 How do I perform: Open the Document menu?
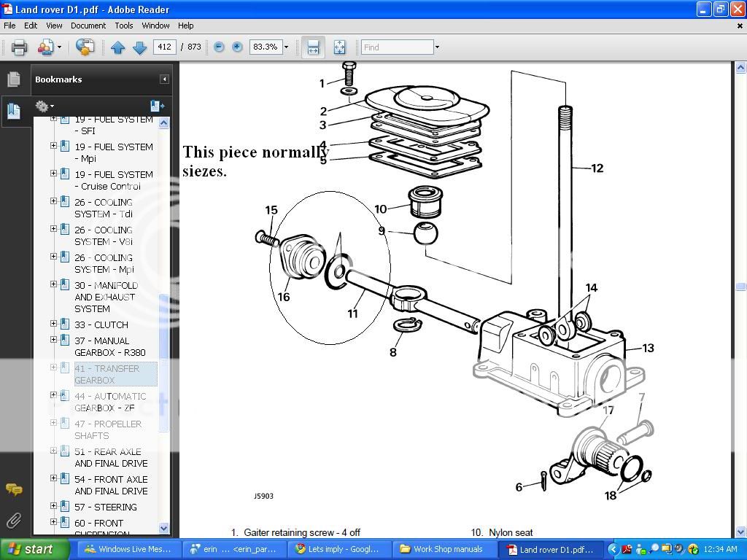point(88,26)
